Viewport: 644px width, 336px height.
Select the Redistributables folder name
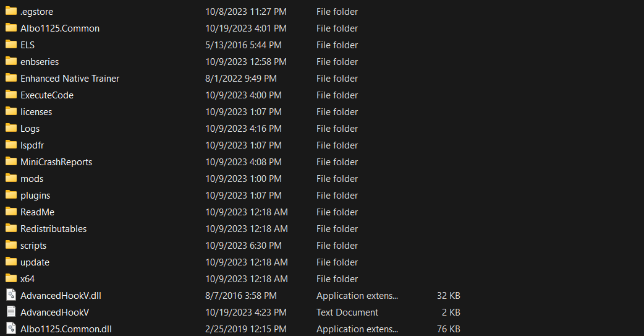coord(53,229)
